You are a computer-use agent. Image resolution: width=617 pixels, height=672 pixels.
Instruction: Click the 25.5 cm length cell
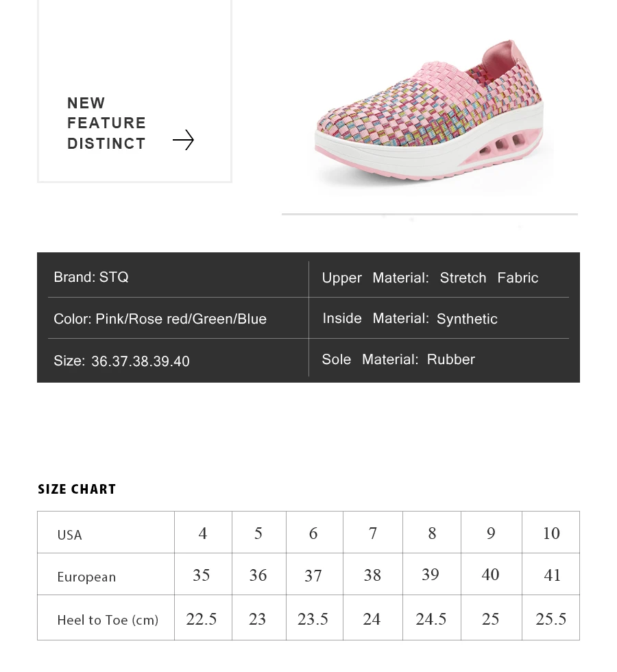point(551,618)
